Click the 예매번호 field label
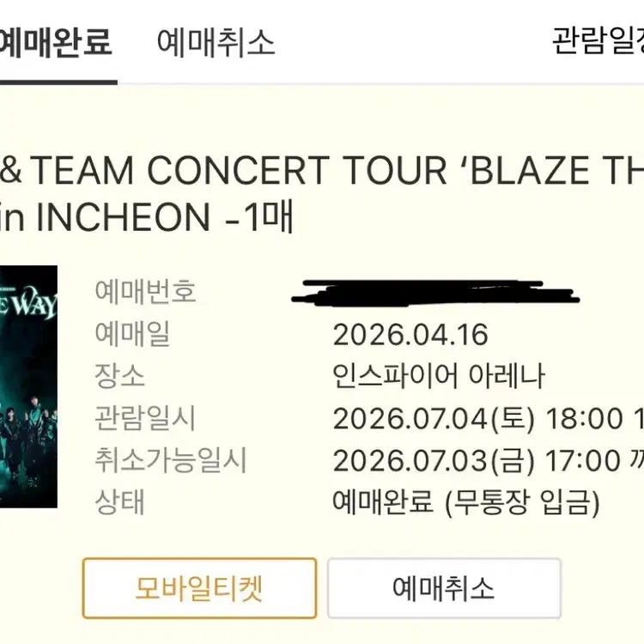Screen dimensions: 644x644 pos(145,291)
